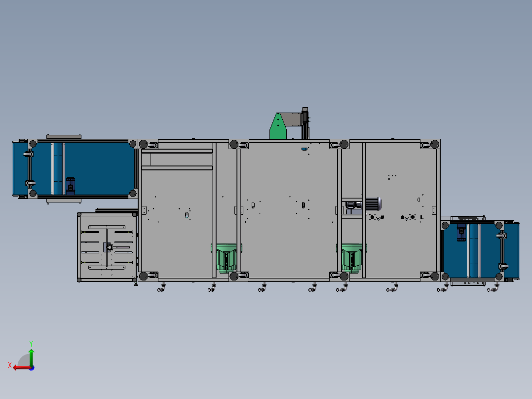Select the black vertical actuator beside the green bracket
This screenshot has width=532, height=399.
point(305,123)
